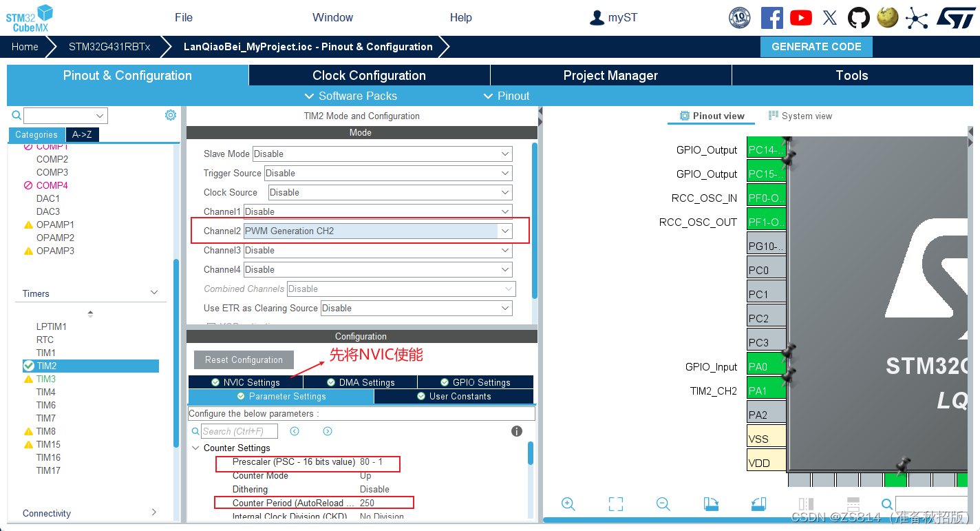
Task: Click the STM32G431RBTx breadcrumb
Action: (109, 47)
